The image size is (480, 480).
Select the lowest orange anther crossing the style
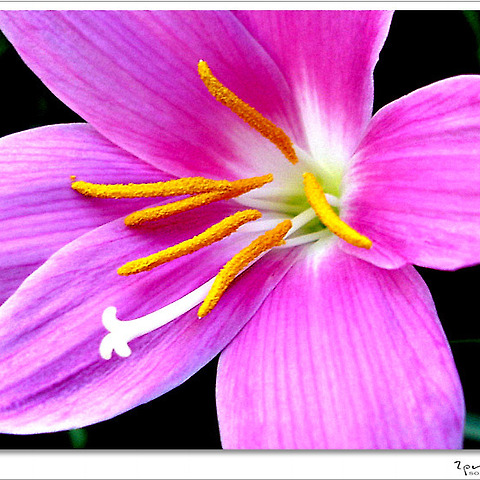click(x=244, y=269)
